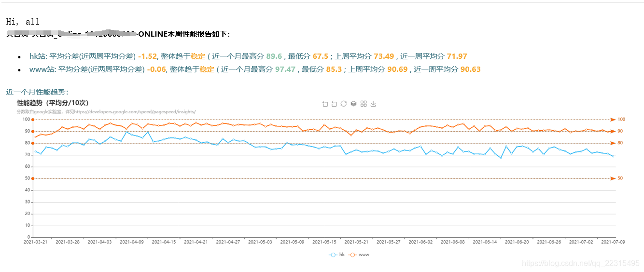Activate the area zoom tool in chart toolbox
This screenshot has width=644, height=272.
pyautogui.click(x=325, y=104)
